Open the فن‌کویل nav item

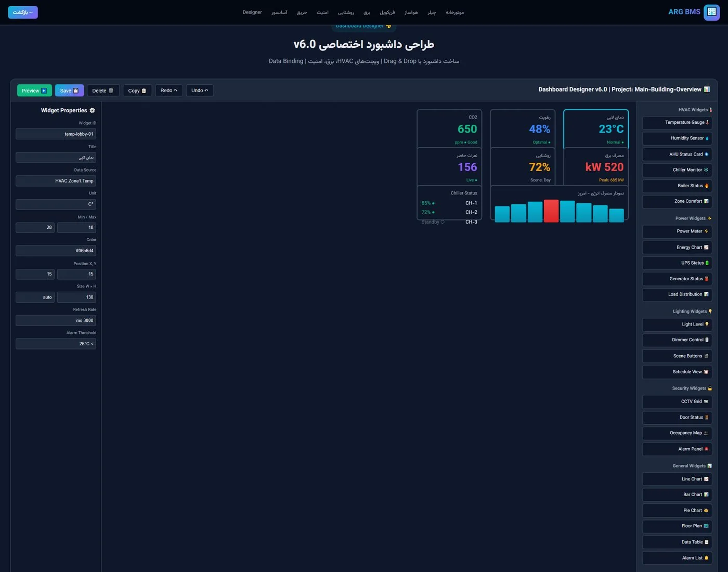387,12
